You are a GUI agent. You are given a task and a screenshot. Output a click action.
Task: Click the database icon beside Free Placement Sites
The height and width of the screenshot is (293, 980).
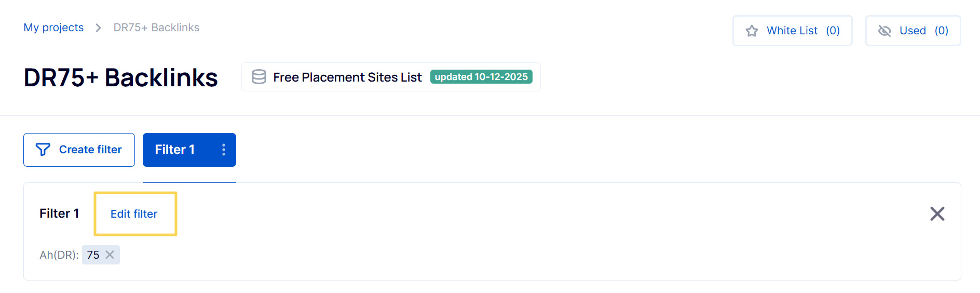[x=258, y=77]
